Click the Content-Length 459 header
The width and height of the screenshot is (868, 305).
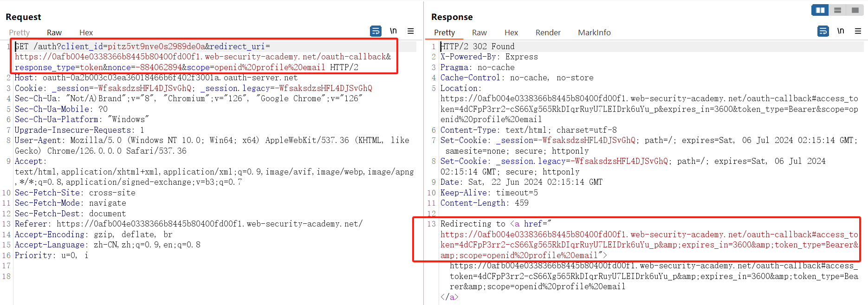(x=485, y=203)
